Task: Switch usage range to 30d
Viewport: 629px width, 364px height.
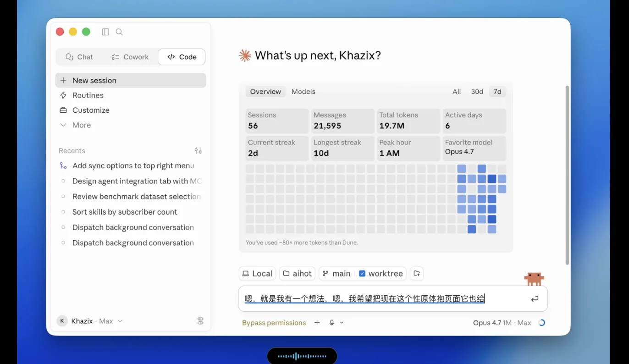Action: point(477,92)
